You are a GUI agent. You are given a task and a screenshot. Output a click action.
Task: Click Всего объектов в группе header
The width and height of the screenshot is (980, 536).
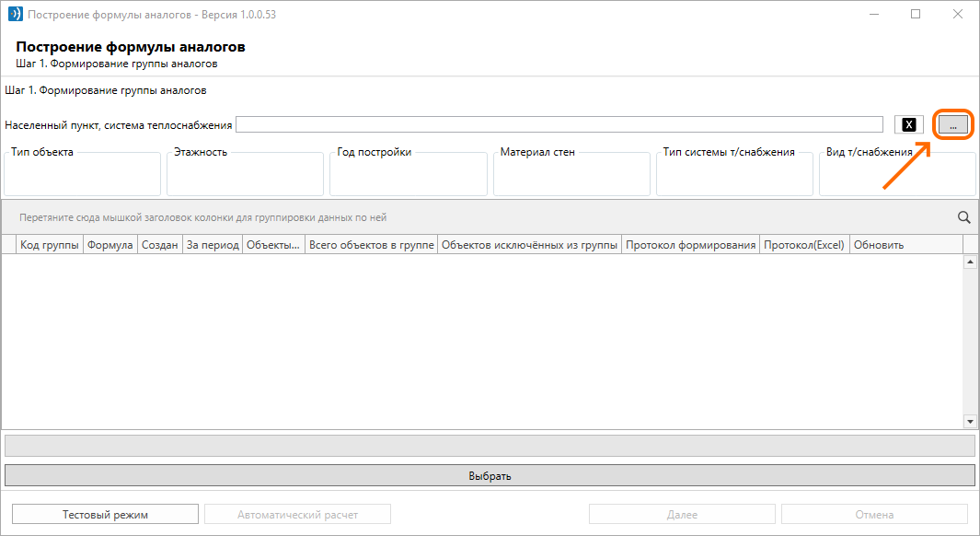(x=371, y=245)
